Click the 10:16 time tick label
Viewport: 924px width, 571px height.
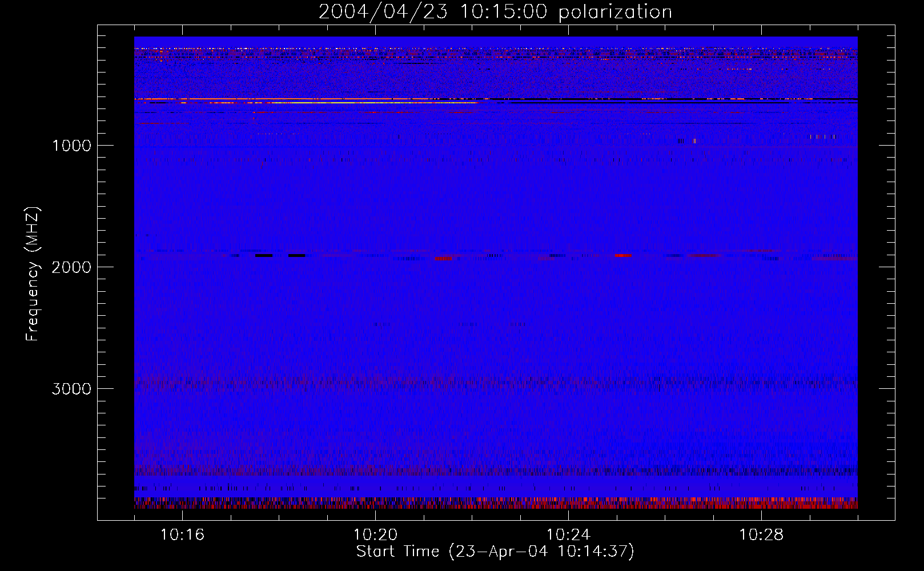pyautogui.click(x=182, y=535)
